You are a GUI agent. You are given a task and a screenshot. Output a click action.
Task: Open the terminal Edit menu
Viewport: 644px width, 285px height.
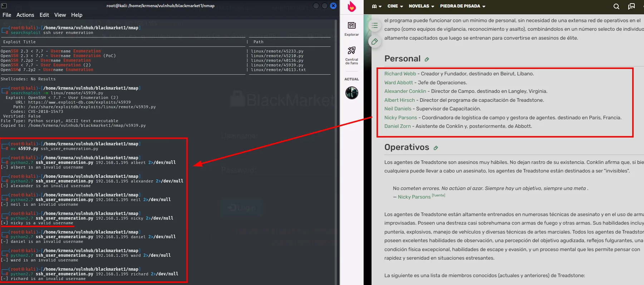(44, 15)
